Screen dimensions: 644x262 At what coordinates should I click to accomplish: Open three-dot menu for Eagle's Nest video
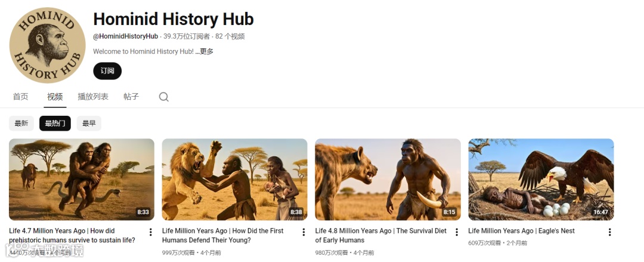click(x=609, y=232)
